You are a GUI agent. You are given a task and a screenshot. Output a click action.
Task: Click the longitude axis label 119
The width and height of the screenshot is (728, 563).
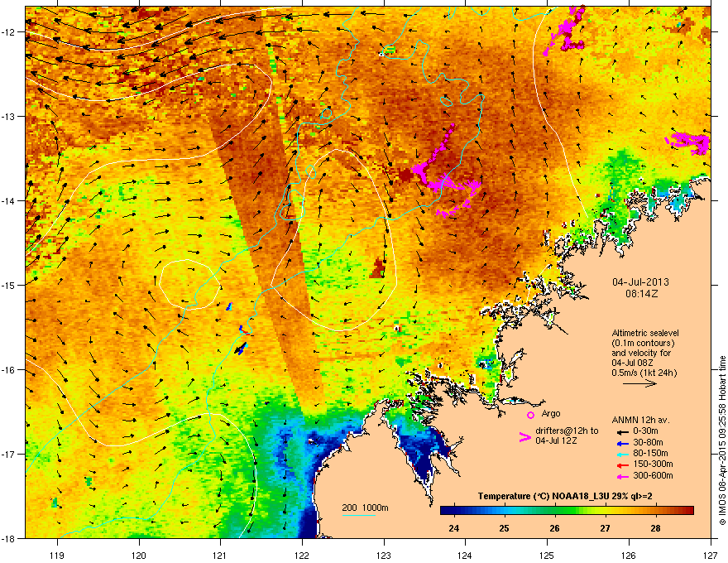coord(58,555)
